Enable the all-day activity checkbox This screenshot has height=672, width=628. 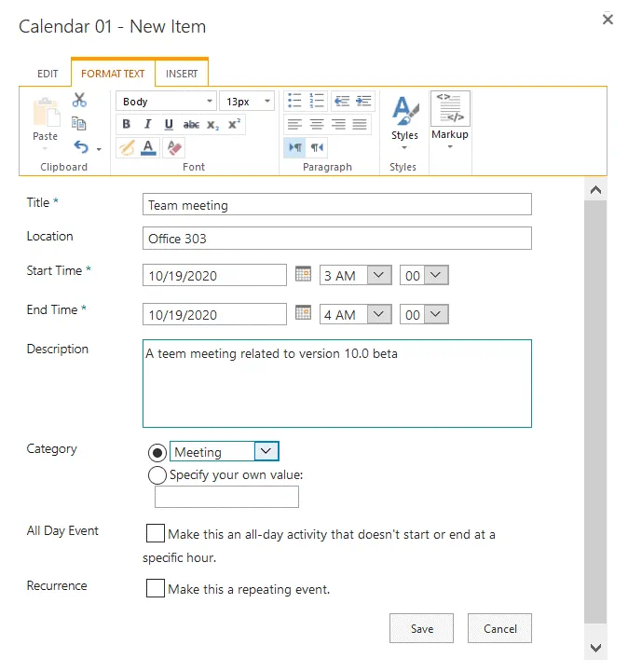pos(156,534)
